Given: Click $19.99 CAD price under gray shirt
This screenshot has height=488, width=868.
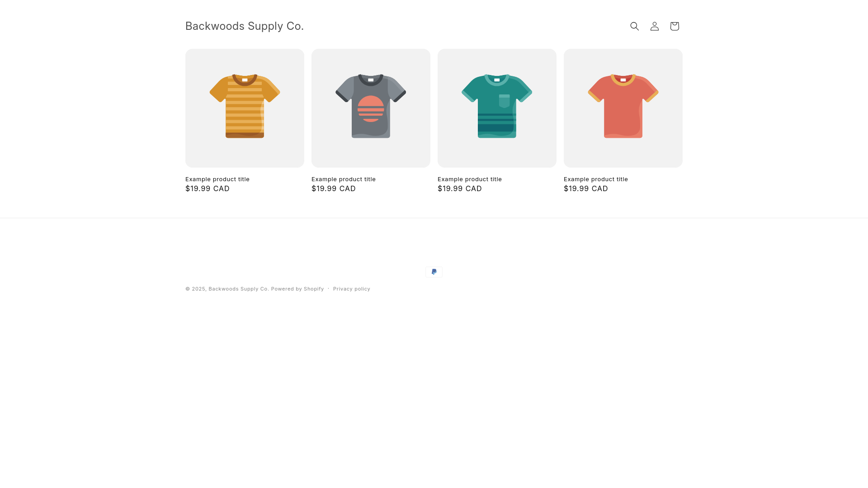Looking at the screenshot, I should click(334, 188).
